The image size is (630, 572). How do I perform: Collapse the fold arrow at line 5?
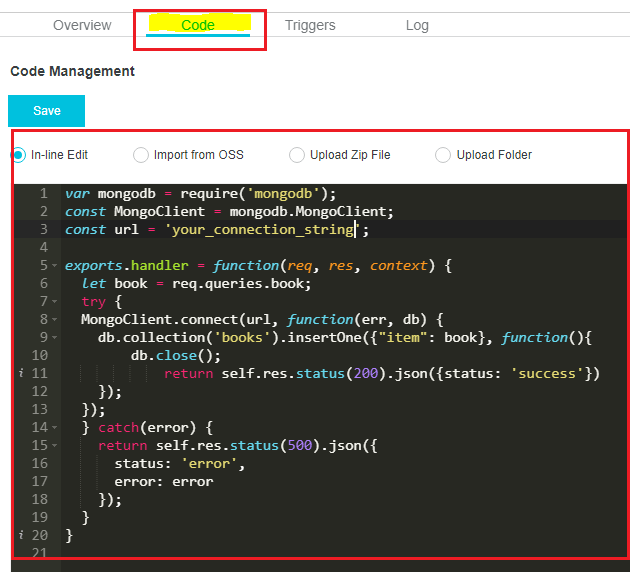click(55, 266)
